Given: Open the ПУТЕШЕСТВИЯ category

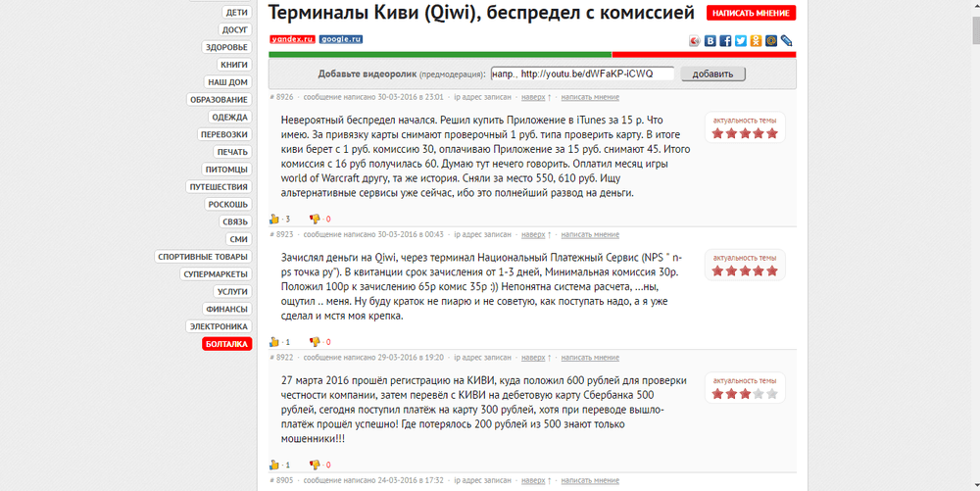Looking at the screenshot, I should 219,187.
